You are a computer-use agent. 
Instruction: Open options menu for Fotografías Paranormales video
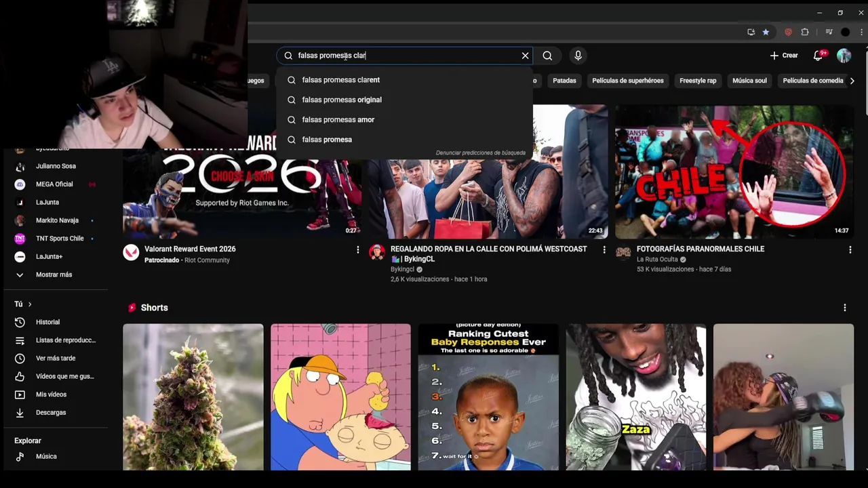click(x=850, y=250)
